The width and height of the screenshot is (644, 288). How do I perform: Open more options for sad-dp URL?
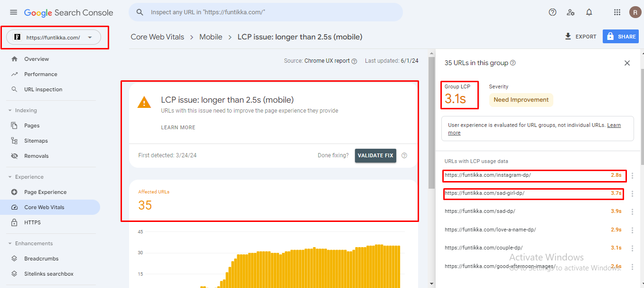pos(632,211)
